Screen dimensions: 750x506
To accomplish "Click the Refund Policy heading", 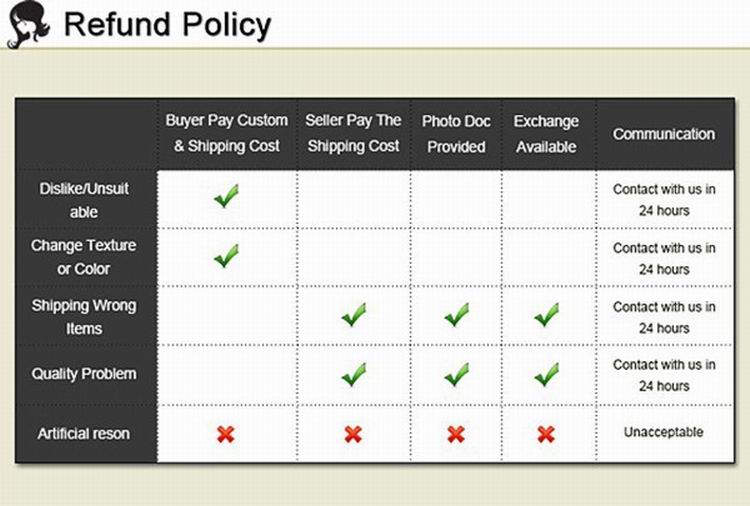I will tap(167, 24).
